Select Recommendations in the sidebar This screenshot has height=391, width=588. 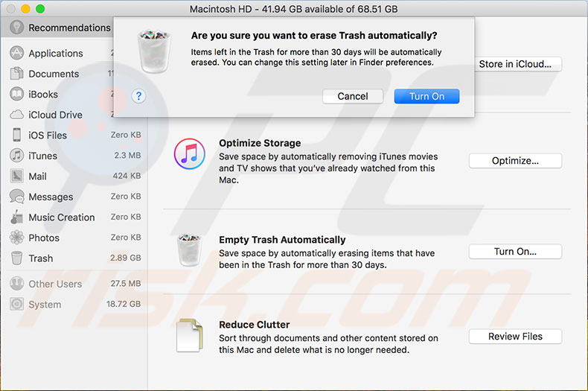pos(69,28)
